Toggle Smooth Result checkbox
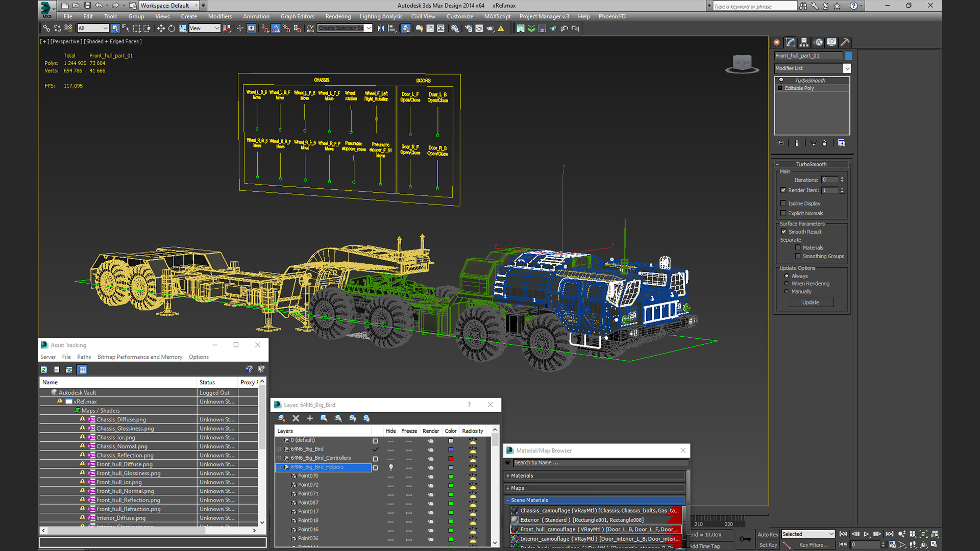The width and height of the screenshot is (980, 551). pyautogui.click(x=784, y=232)
